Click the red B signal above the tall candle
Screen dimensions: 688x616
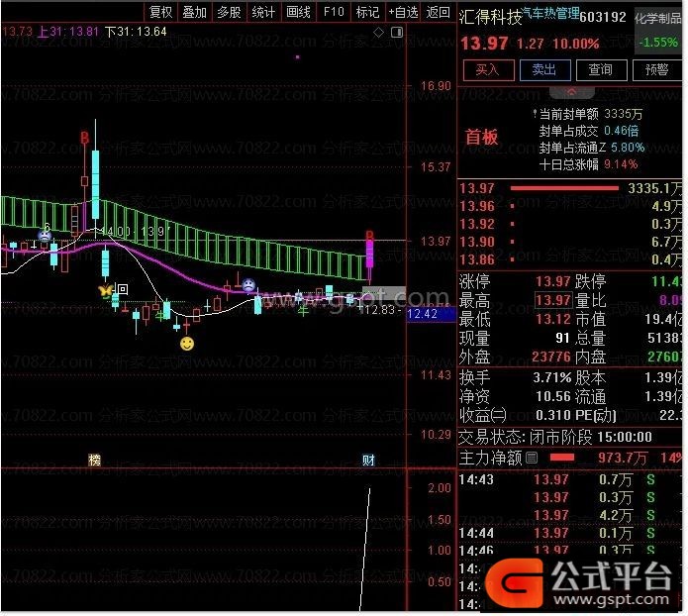pyautogui.click(x=85, y=139)
